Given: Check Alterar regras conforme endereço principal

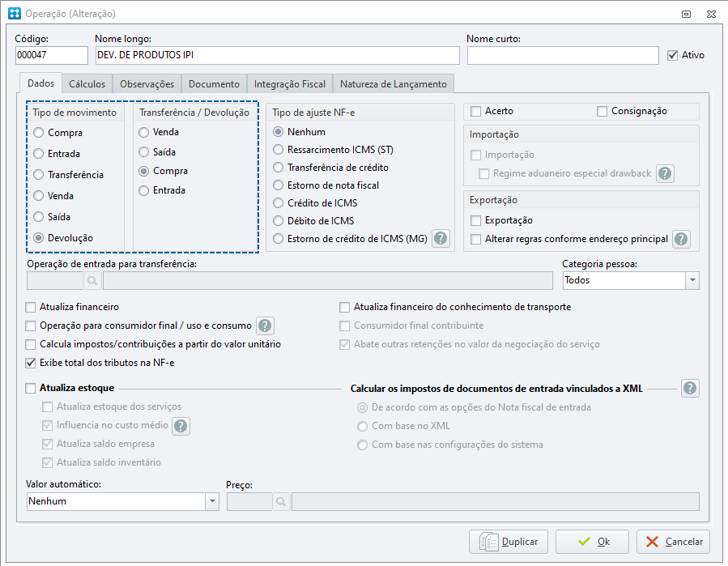Looking at the screenshot, I should coord(475,239).
